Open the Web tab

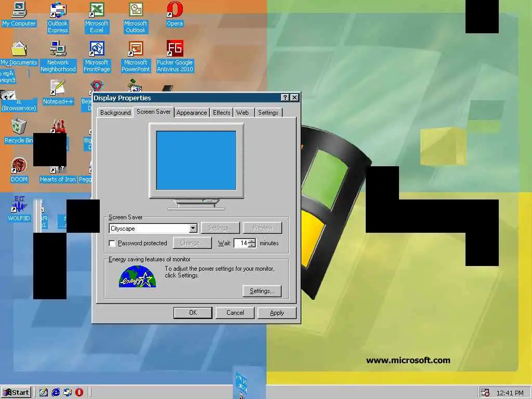coord(243,113)
